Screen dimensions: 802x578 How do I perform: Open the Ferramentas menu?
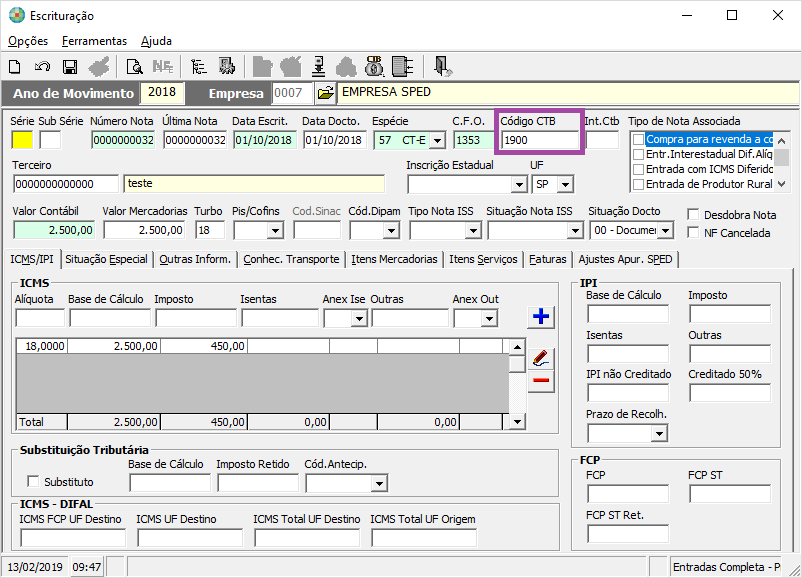[x=94, y=41]
